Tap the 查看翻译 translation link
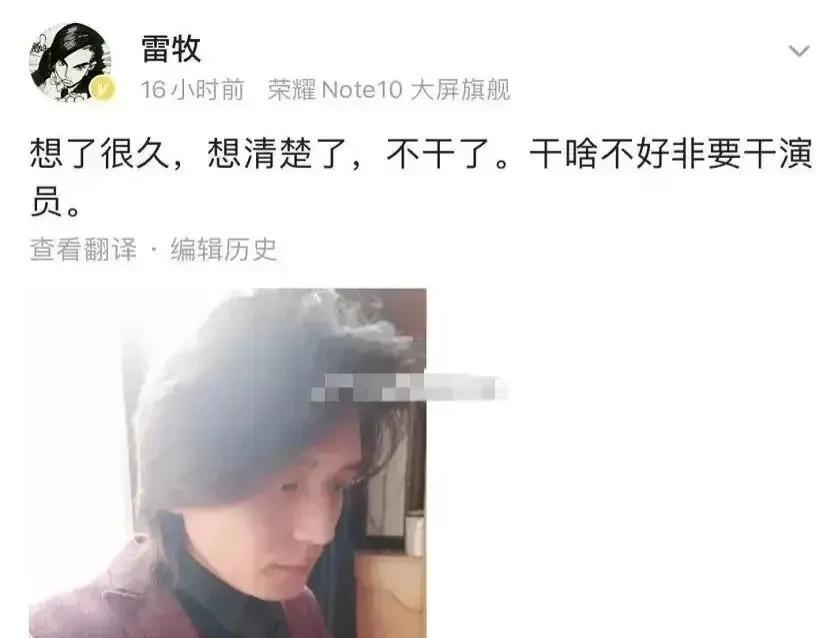The width and height of the screenshot is (820, 638). (83, 249)
